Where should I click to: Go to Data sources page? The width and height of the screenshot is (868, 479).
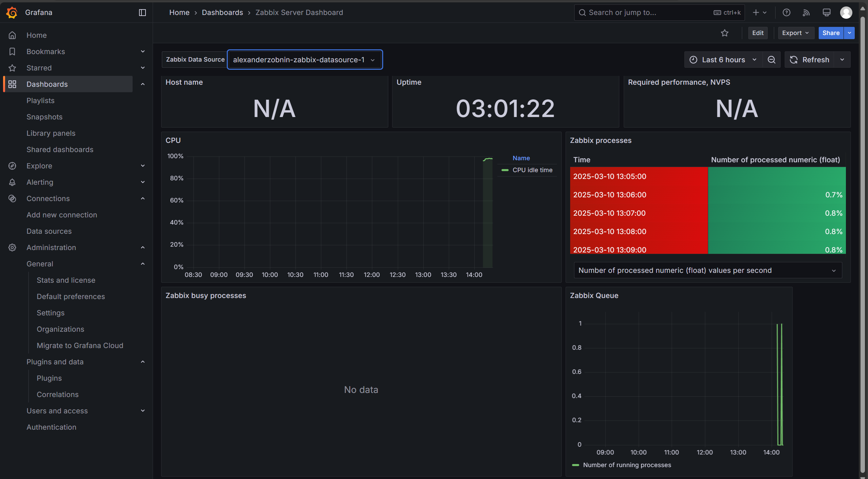[49, 231]
